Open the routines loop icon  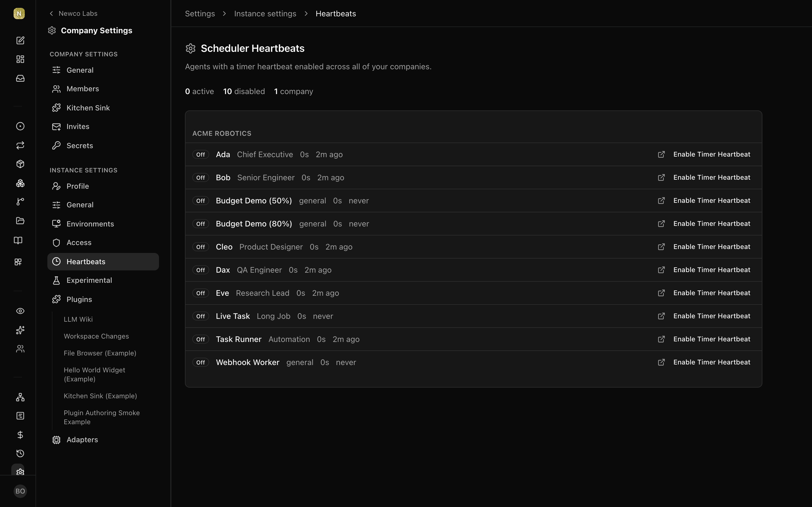pyautogui.click(x=20, y=145)
